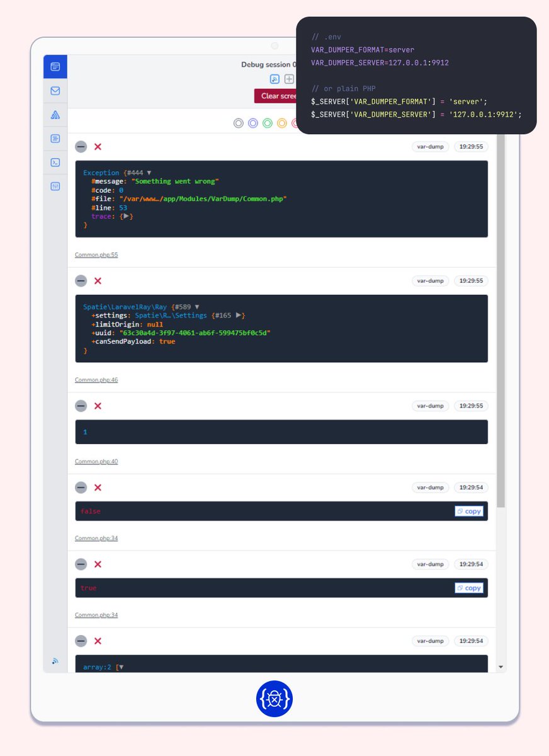The image size is (549, 756).
Task: Delete the Spatie LaravelRay event with the red X
Action: click(98, 281)
